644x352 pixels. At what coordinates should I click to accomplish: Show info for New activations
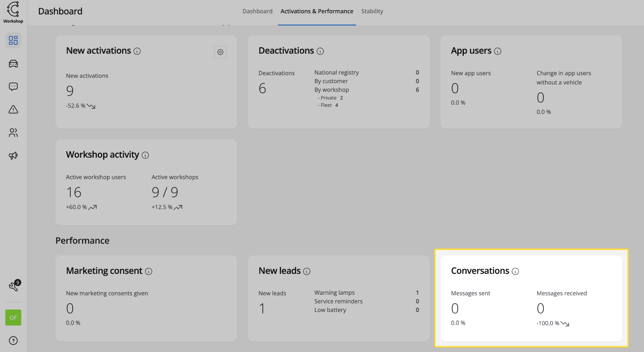coord(137,51)
